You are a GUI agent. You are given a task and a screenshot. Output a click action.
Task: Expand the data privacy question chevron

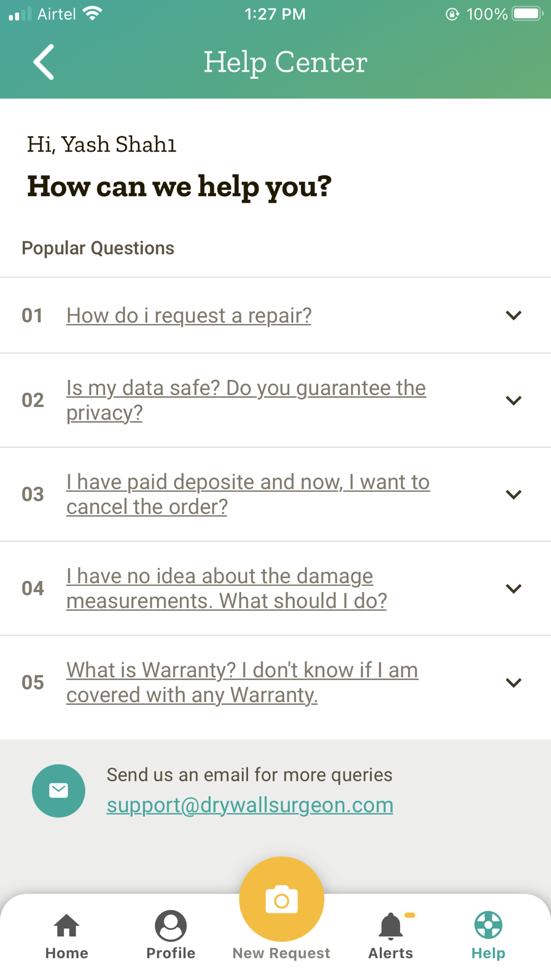(x=514, y=400)
